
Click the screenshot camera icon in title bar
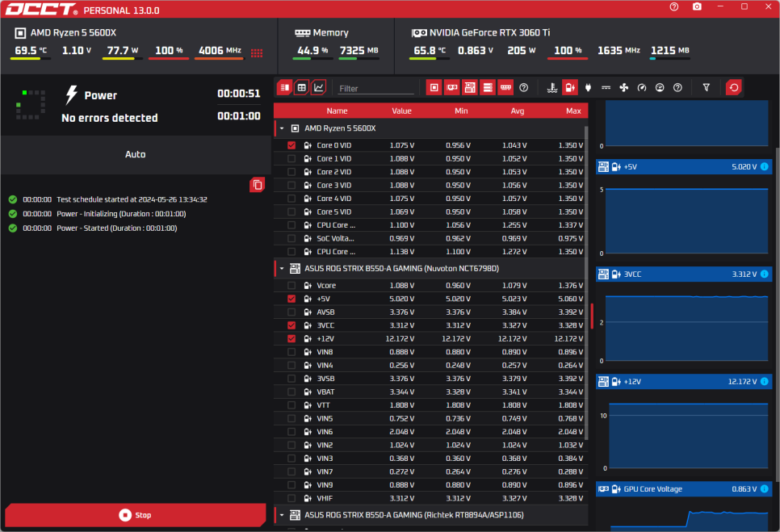(697, 7)
